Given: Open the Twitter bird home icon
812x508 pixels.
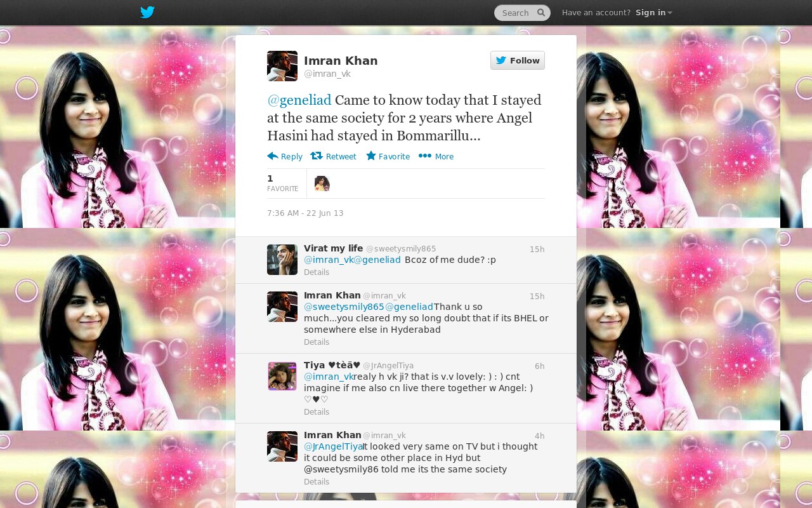Looking at the screenshot, I should tap(147, 12).
